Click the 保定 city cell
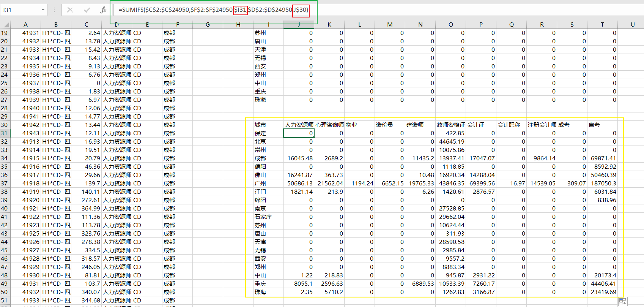The width and height of the screenshot is (644, 307). [x=269, y=133]
